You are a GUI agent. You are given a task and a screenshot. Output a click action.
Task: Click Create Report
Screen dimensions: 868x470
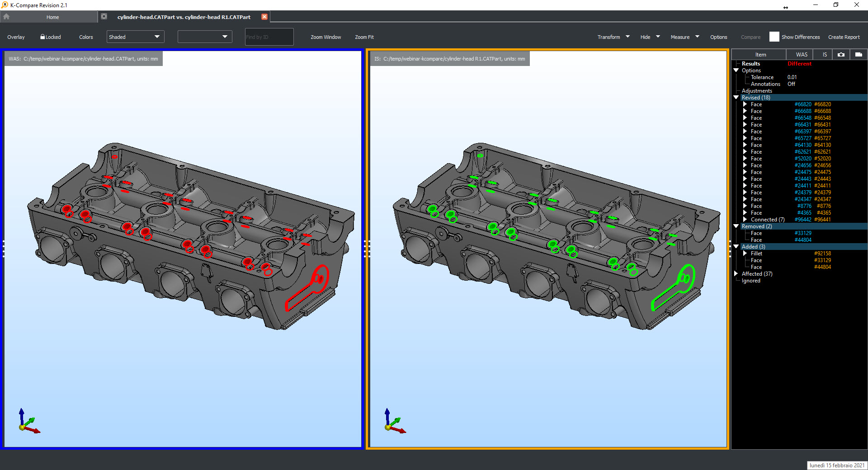pos(844,37)
